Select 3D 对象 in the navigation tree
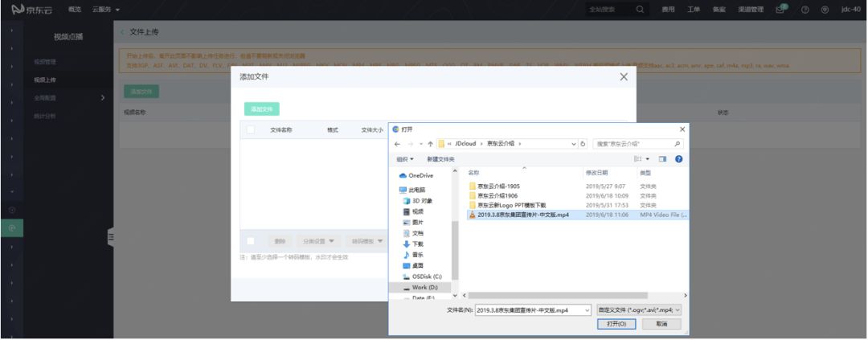 pyautogui.click(x=418, y=201)
